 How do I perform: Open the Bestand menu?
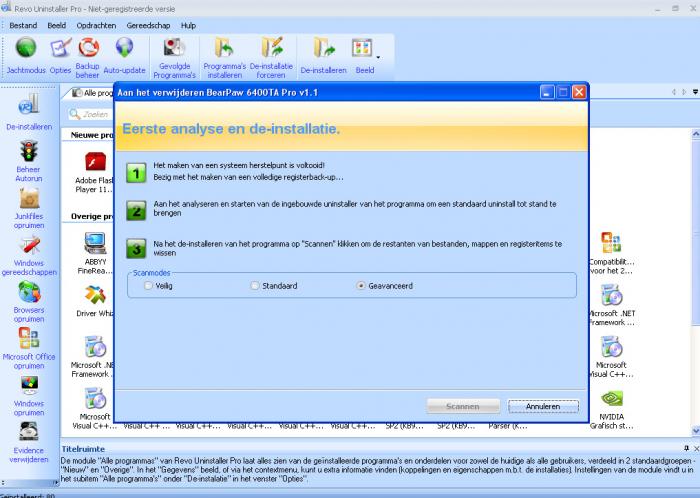click(x=23, y=25)
